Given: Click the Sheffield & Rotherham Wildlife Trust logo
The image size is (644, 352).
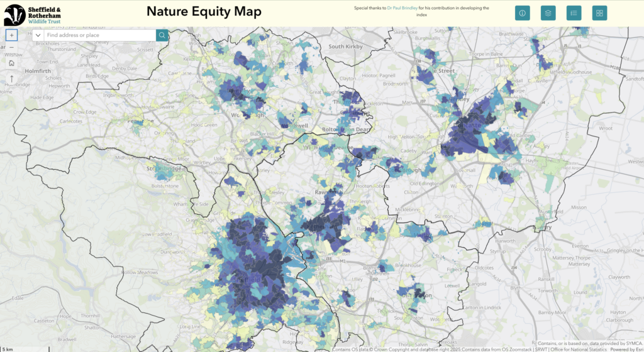Looking at the screenshot, I should pyautogui.click(x=33, y=15).
